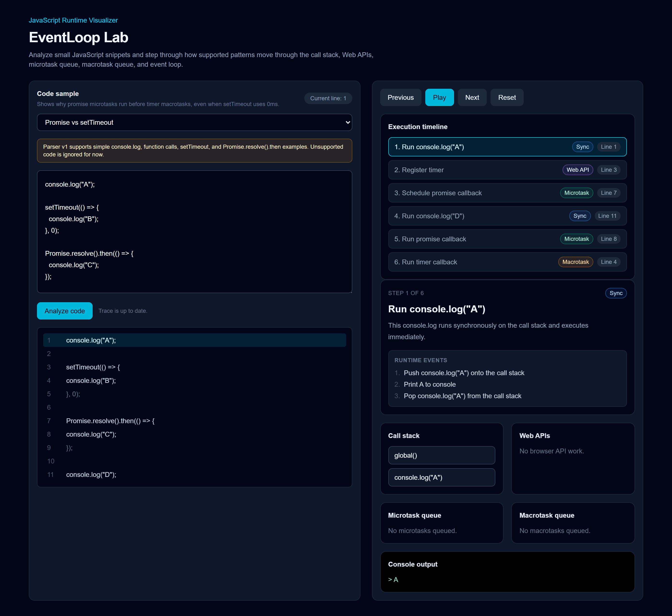
Task: Click code line 7 Promise.resolve().then(() => {
Action: 194,421
